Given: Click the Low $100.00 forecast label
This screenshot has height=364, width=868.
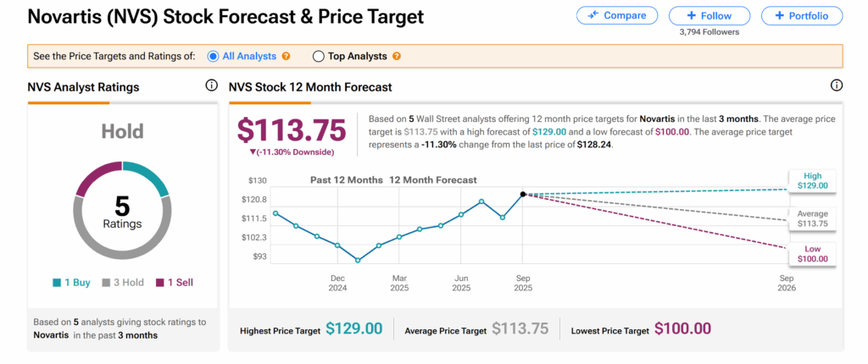Looking at the screenshot, I should pos(811,252).
